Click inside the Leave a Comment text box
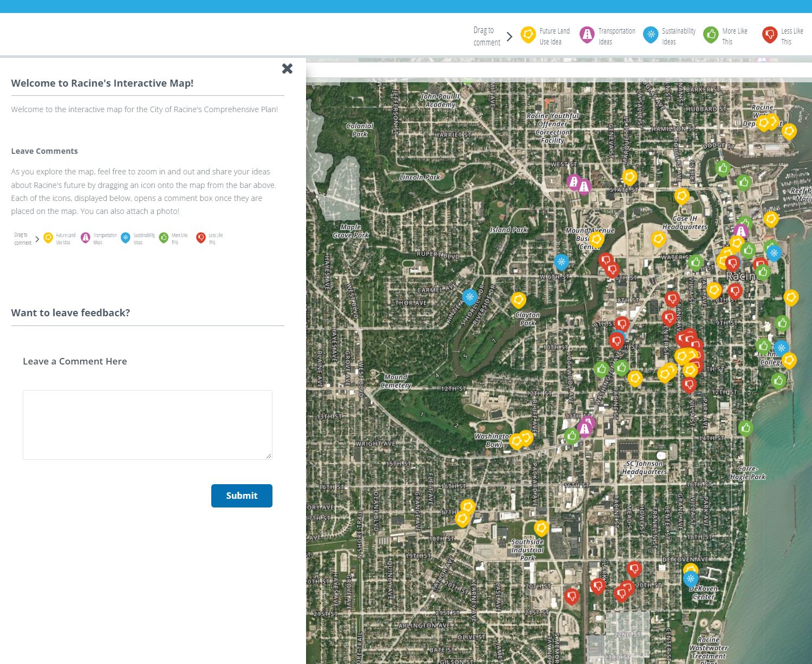The height and width of the screenshot is (664, 812). click(x=147, y=424)
